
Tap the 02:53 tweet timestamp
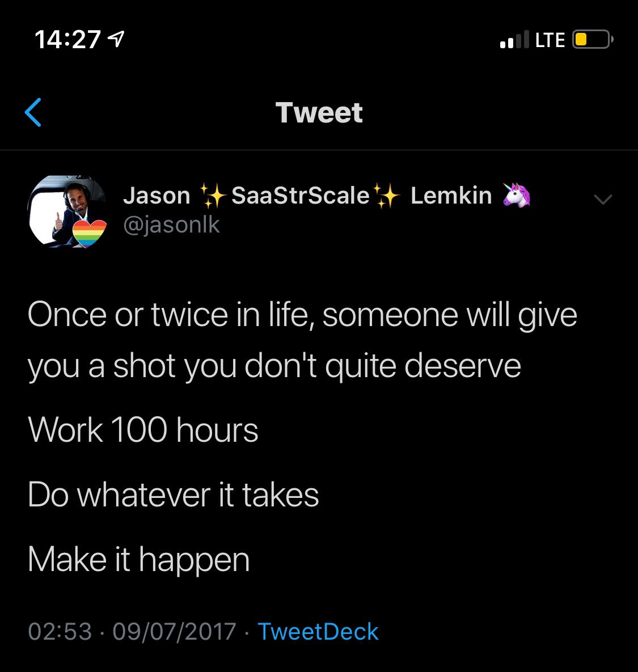click(60, 631)
